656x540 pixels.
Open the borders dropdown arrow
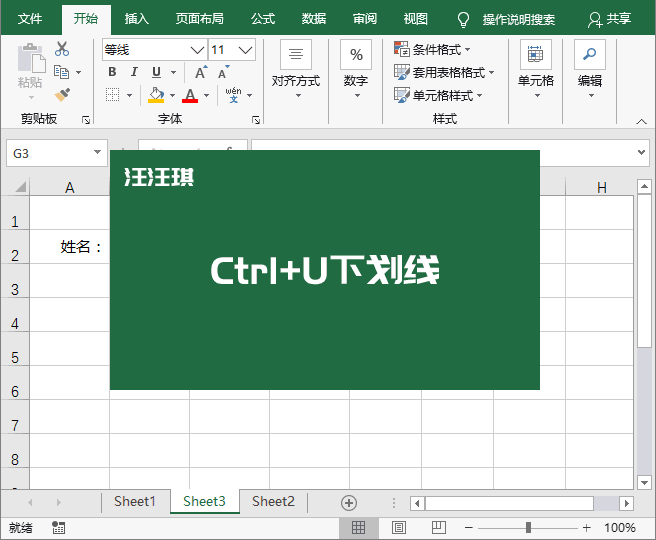point(130,95)
